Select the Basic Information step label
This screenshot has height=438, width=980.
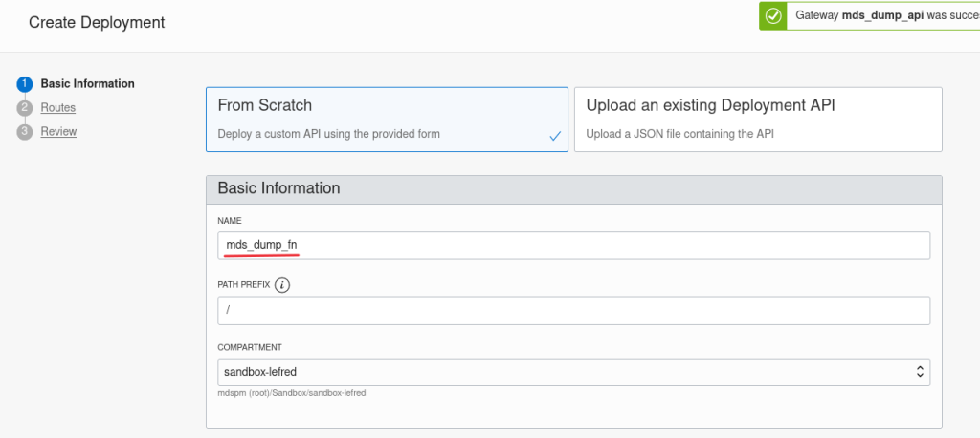[x=87, y=84]
